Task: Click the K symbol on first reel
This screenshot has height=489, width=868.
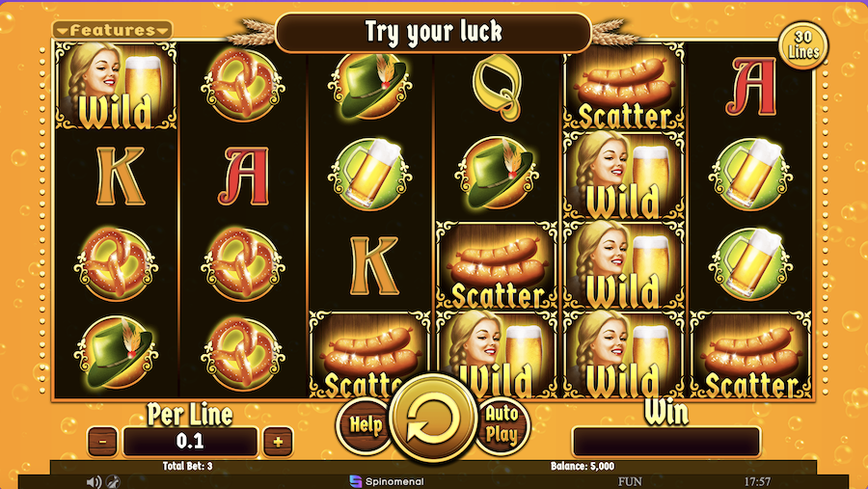Action: click(x=121, y=177)
